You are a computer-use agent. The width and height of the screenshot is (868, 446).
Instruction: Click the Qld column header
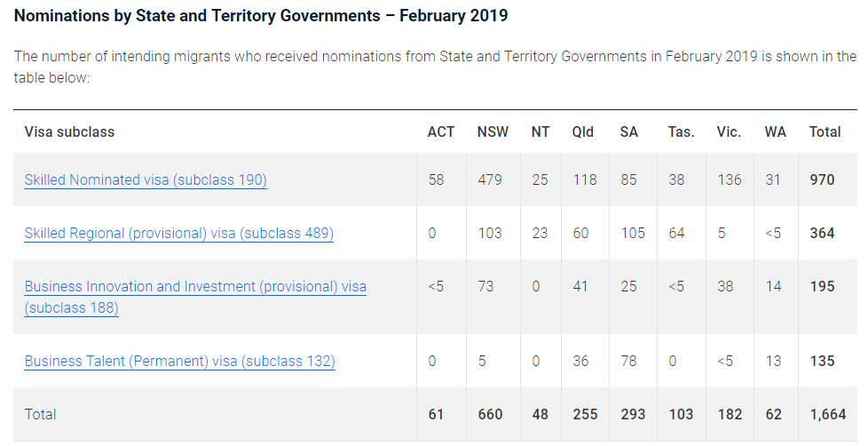click(583, 131)
